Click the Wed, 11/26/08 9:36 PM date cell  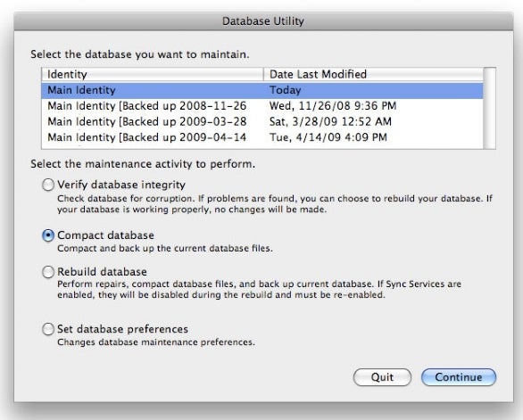tap(333, 106)
